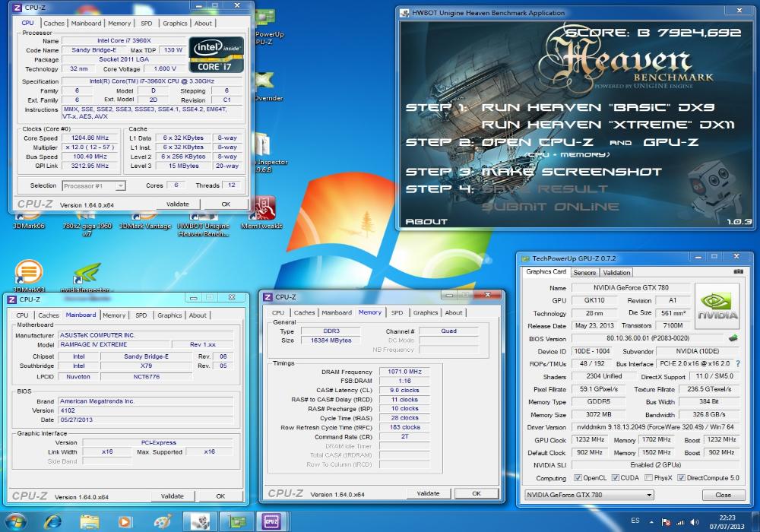Click Make Screenshot in Heaven app
This screenshot has height=532, width=760.
tap(571, 172)
